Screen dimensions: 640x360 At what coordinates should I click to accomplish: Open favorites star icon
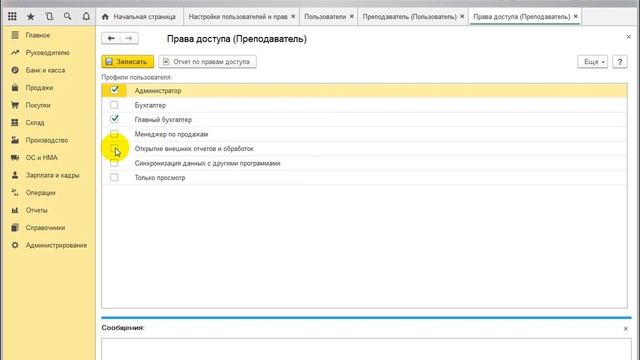point(31,16)
